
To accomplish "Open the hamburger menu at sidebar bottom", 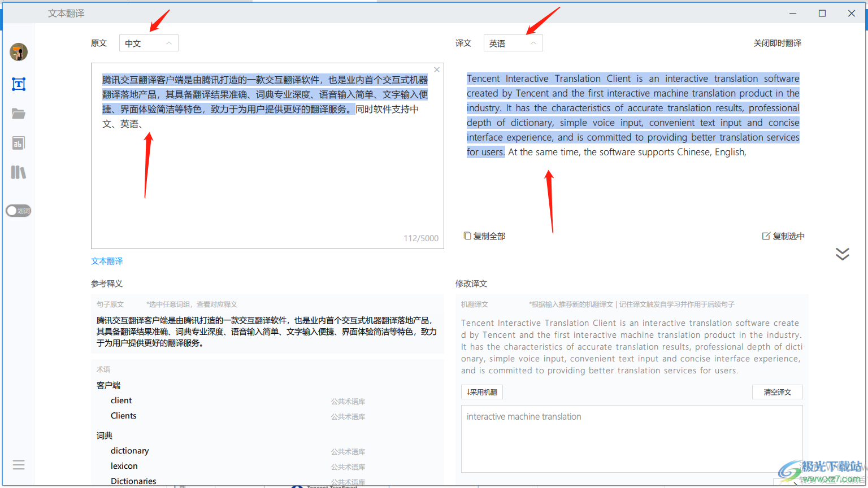I will (x=19, y=465).
